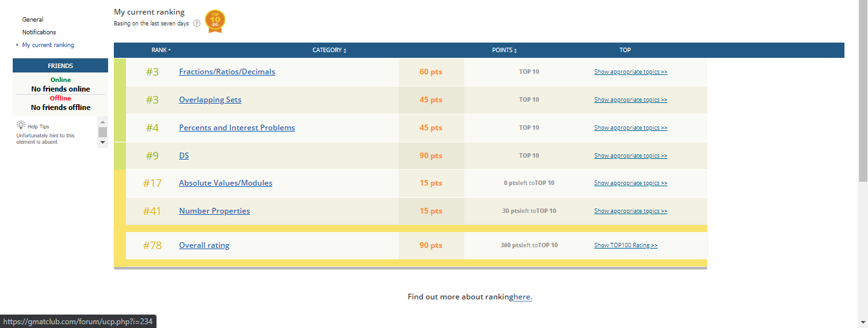Sort the table by POINTS column
The image size is (868, 328).
(504, 50)
